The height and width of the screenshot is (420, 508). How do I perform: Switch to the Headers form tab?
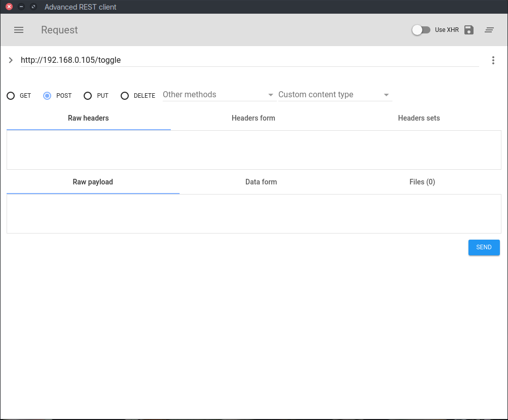pos(253,118)
